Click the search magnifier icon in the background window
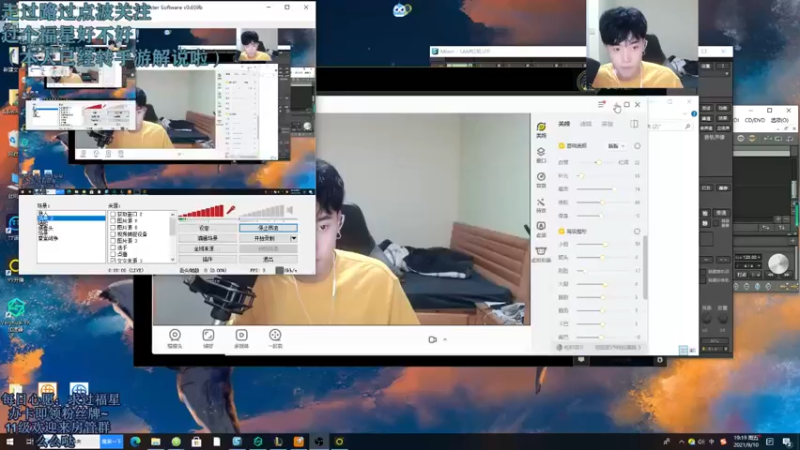Screen dimensions: 800x450 click(687, 126)
